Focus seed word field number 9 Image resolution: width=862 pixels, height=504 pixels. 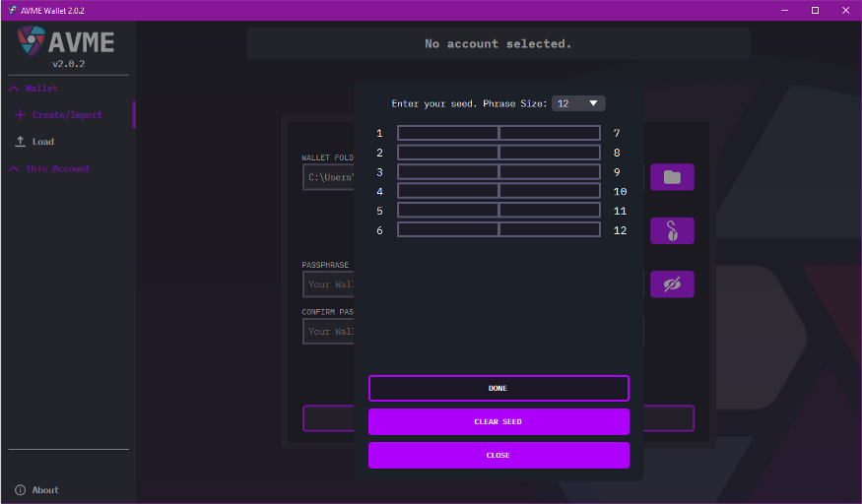(550, 172)
